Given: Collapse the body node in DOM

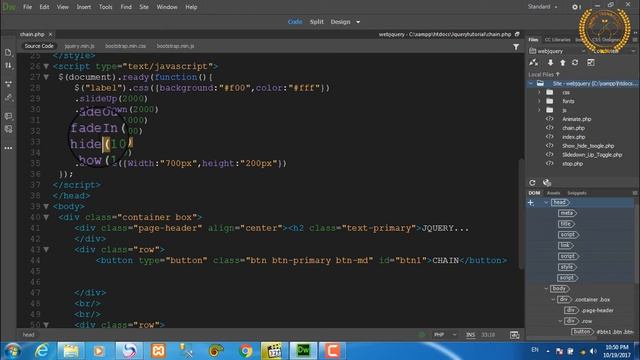Looking at the screenshot, I should pos(546,289).
